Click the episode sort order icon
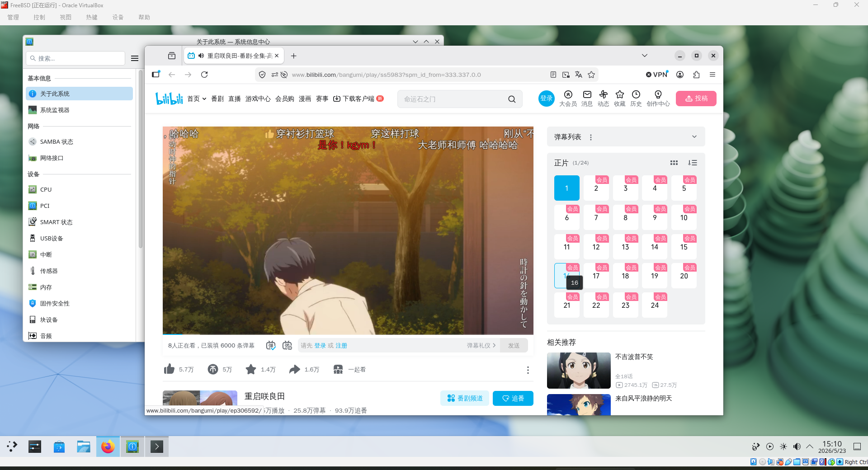 pyautogui.click(x=692, y=163)
